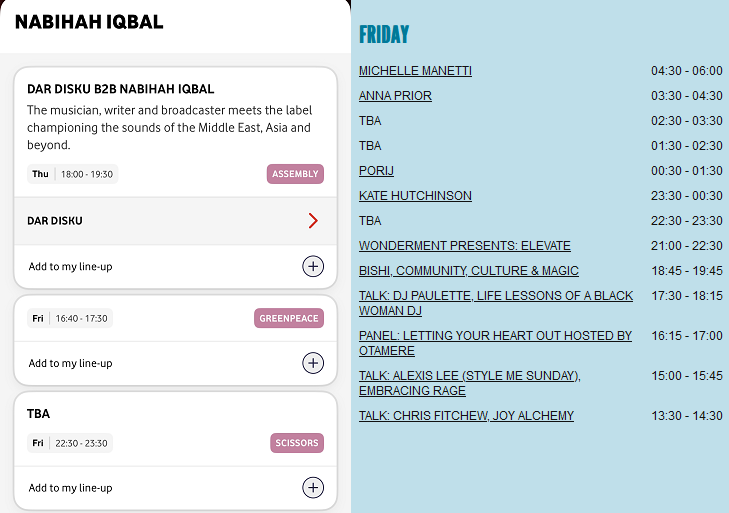729x513 pixels.
Task: Open Wonderment Presents: Elevate link
Action: [464, 246]
